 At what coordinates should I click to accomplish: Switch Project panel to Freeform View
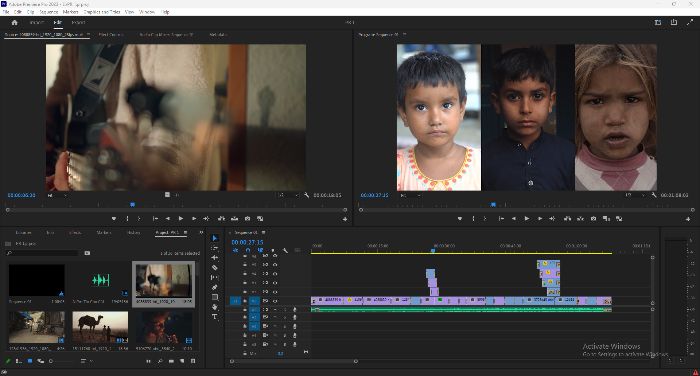click(x=41, y=361)
